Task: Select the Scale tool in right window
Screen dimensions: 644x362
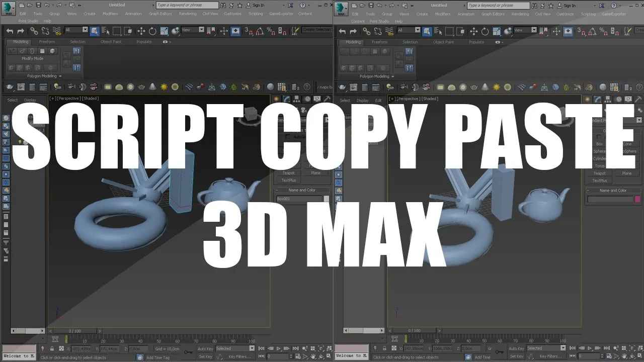Action: 497,31
